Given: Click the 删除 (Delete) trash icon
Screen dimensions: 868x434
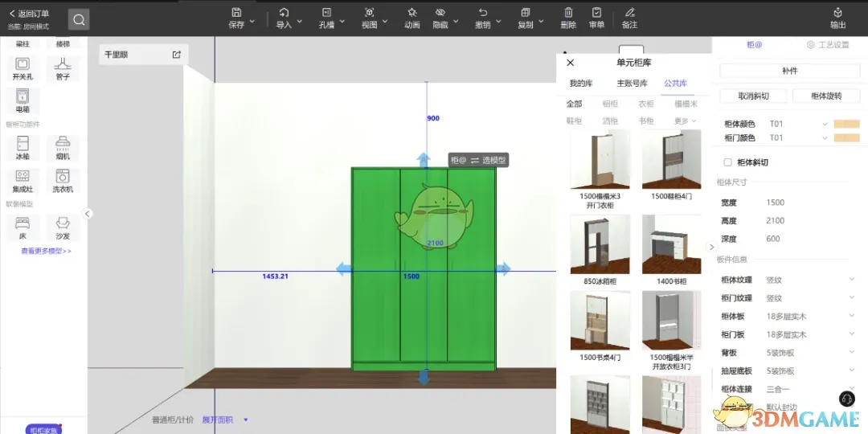Looking at the screenshot, I should tap(568, 13).
